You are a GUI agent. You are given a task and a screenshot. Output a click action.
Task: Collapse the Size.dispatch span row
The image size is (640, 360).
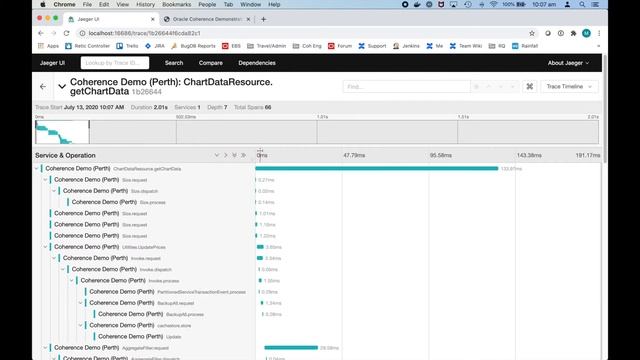coord(54,191)
